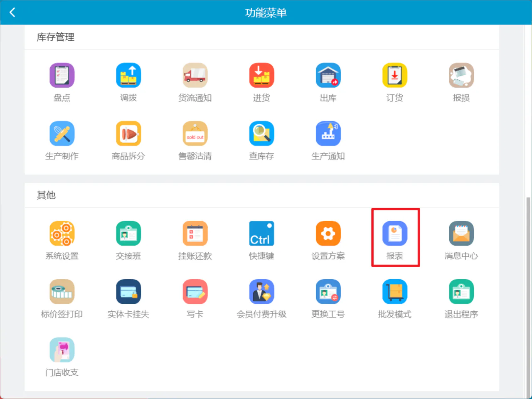This screenshot has height=399, width=532.
Task: Open the 快捷键 Ctrl shortcut icon
Action: point(261,233)
